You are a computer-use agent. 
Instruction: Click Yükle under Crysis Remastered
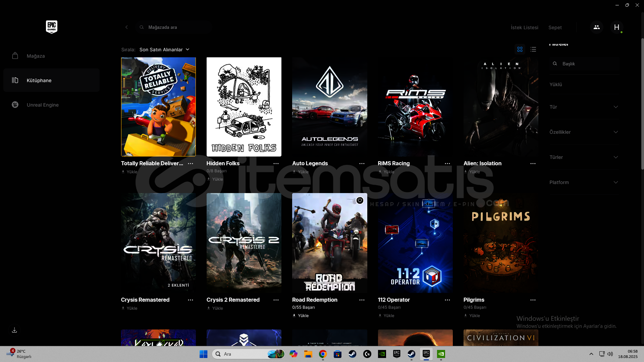[x=129, y=308]
